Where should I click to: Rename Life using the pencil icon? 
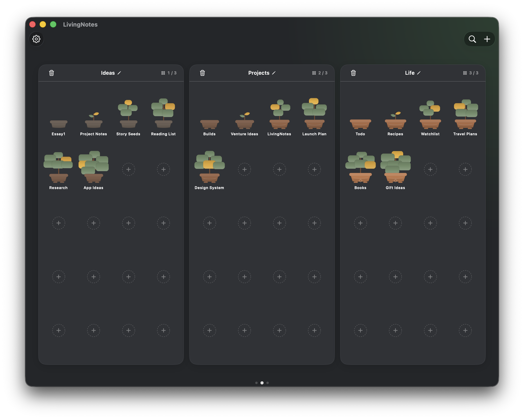pyautogui.click(x=419, y=73)
